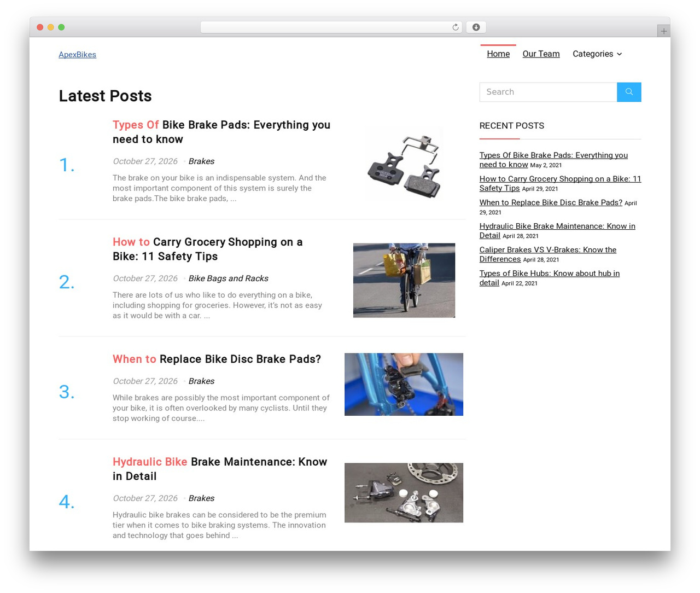Focus the Search input field

(x=548, y=92)
